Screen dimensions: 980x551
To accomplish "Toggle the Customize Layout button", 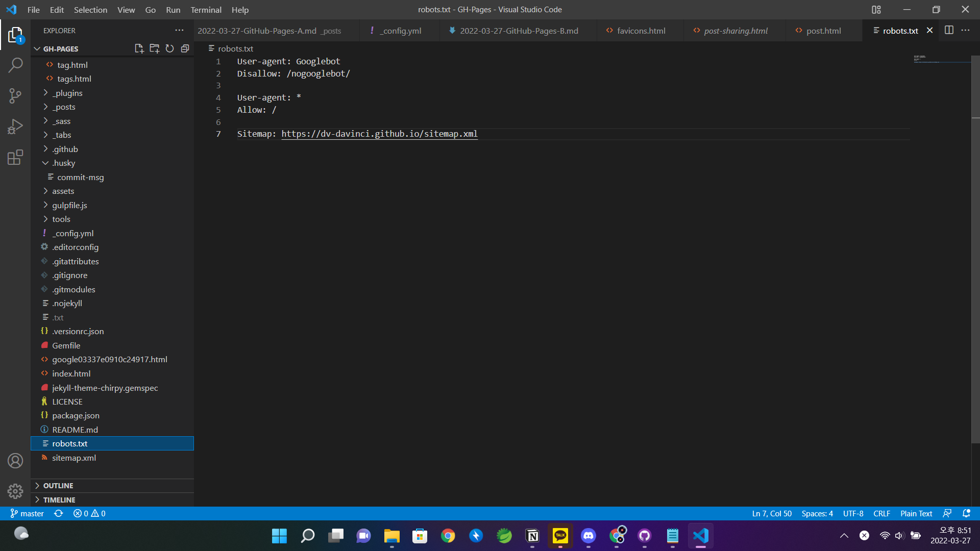I will [876, 10].
